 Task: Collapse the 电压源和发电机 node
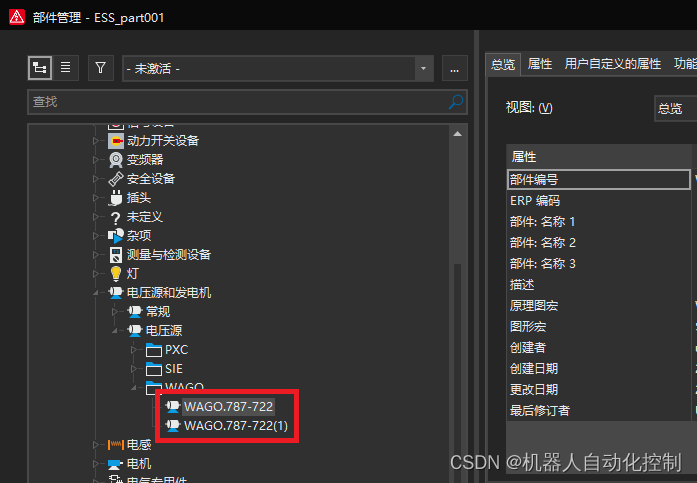[x=96, y=293]
